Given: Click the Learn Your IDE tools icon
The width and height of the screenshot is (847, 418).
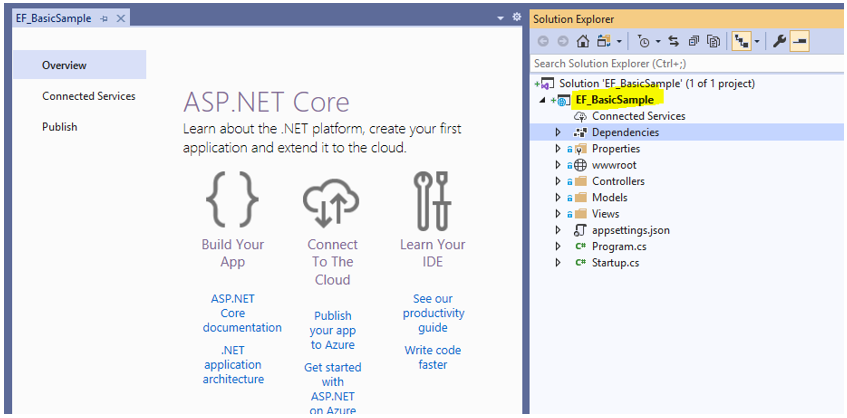Looking at the screenshot, I should (432, 200).
